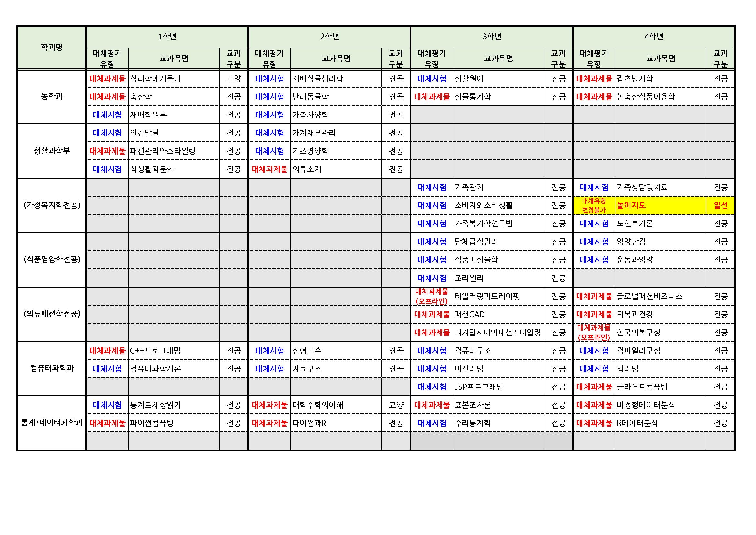Select the 3학년 column header
756x535 pixels.
click(x=492, y=37)
